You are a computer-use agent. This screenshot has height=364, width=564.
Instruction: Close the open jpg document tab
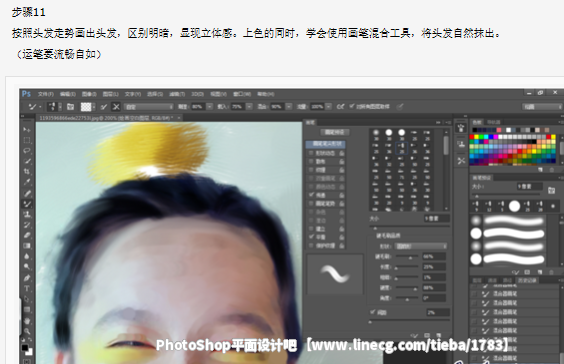tap(179, 118)
